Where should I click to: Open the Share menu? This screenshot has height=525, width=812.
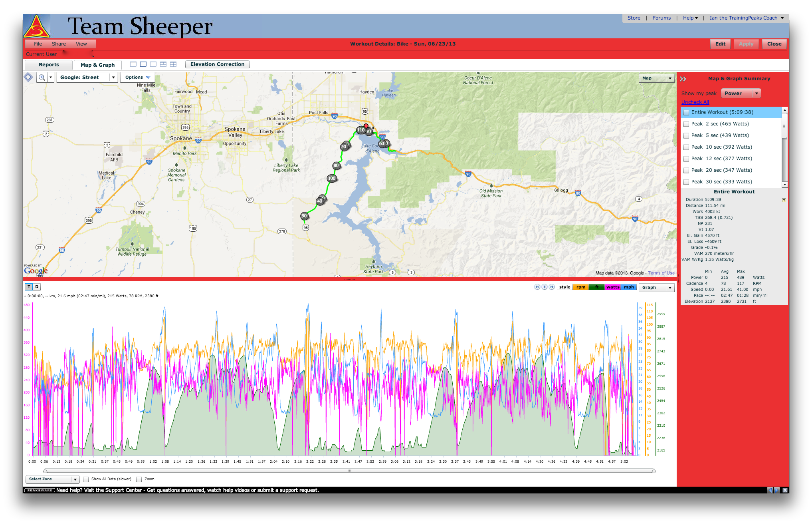(59, 44)
